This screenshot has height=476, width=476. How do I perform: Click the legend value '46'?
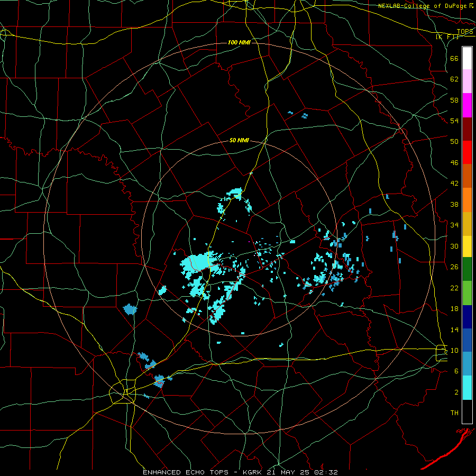tap(454, 163)
